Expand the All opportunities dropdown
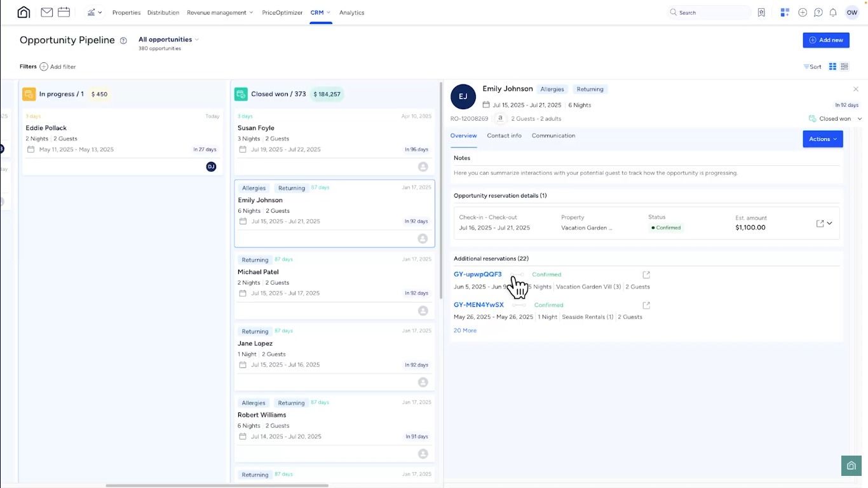The width and height of the screenshot is (868, 488). point(168,39)
